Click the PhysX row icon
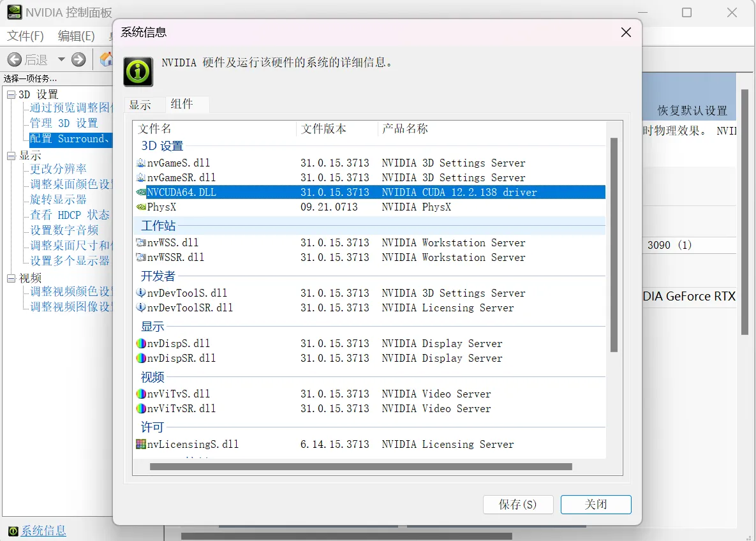This screenshot has height=541, width=756. [141, 207]
